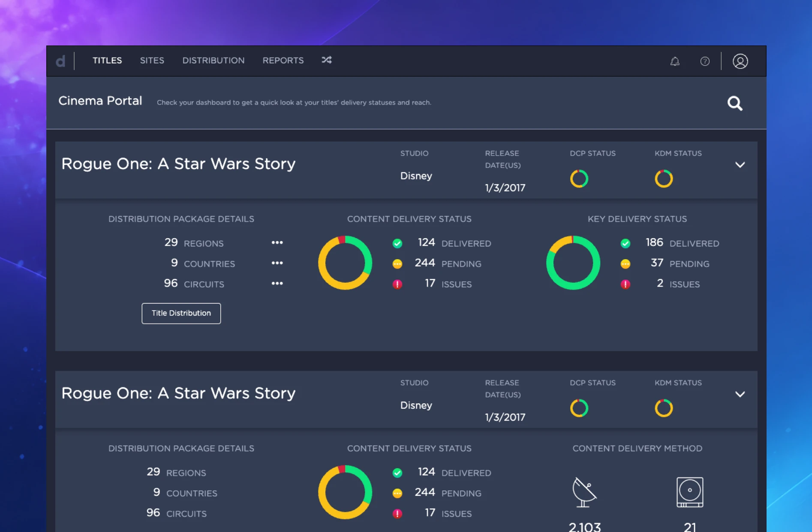Screen dimensions: 812x532
Task: Click red issues icon beside 17 ISSUES, first card
Action: [397, 284]
